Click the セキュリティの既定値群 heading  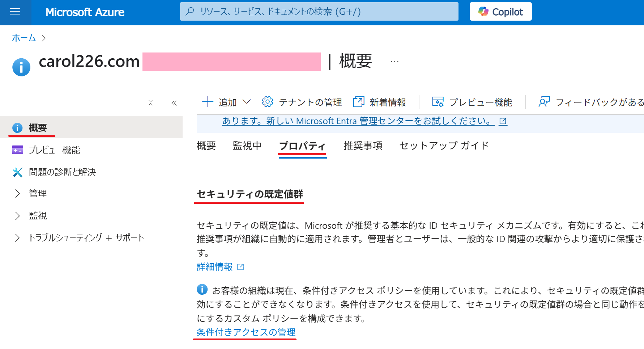pyautogui.click(x=250, y=194)
